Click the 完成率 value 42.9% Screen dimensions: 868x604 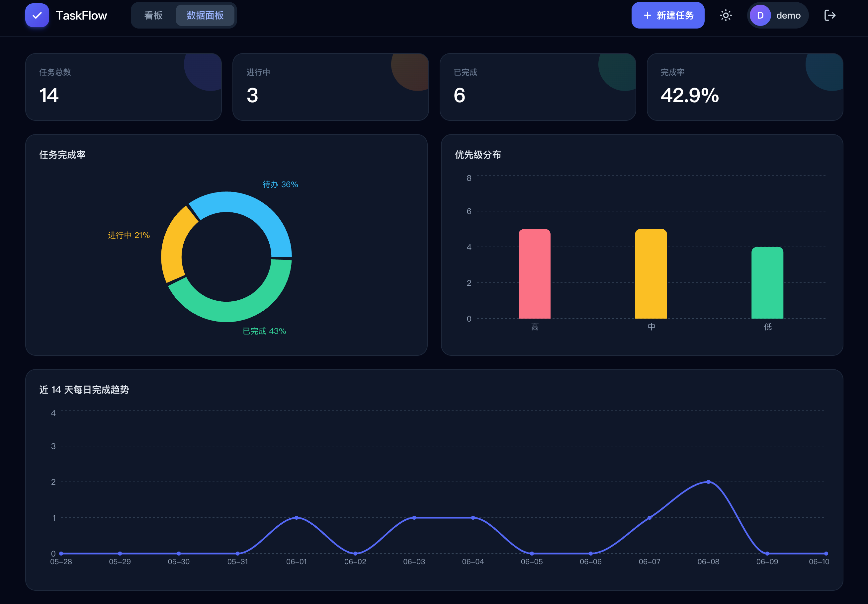(x=690, y=95)
